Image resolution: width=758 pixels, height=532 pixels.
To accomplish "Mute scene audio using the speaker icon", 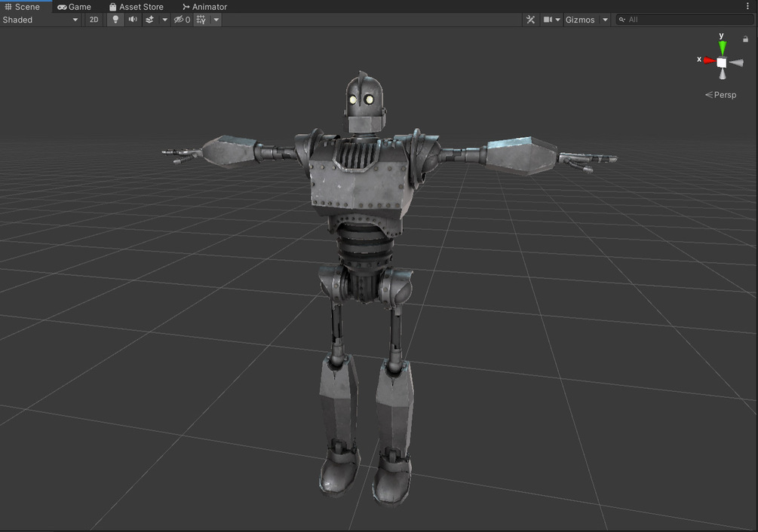I will (133, 20).
